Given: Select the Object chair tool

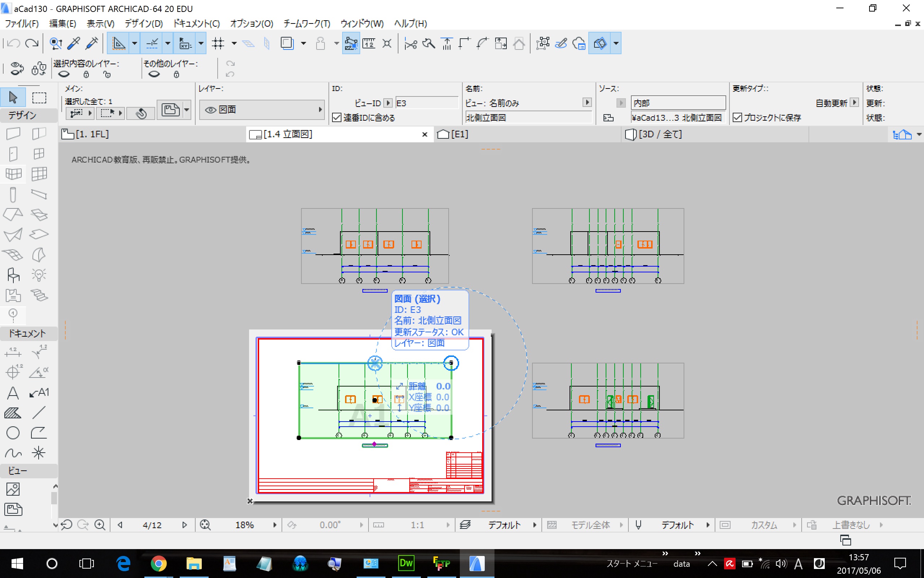Looking at the screenshot, I should pyautogui.click(x=13, y=275).
